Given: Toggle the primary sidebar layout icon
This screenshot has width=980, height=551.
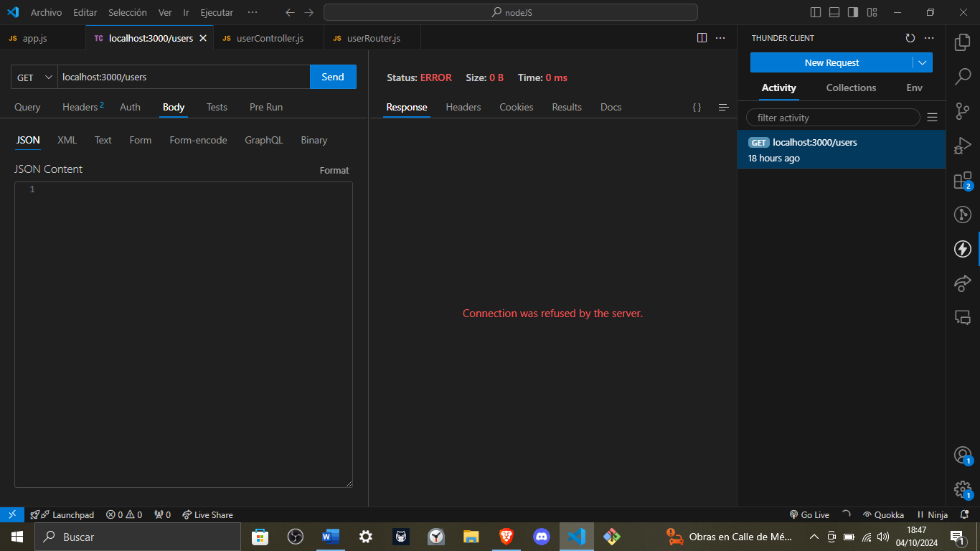Looking at the screenshot, I should (816, 12).
